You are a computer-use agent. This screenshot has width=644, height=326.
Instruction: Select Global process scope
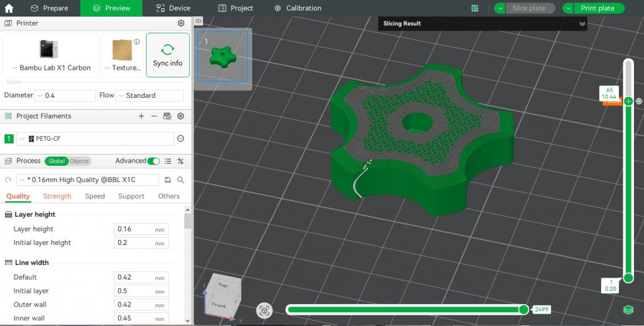click(57, 161)
